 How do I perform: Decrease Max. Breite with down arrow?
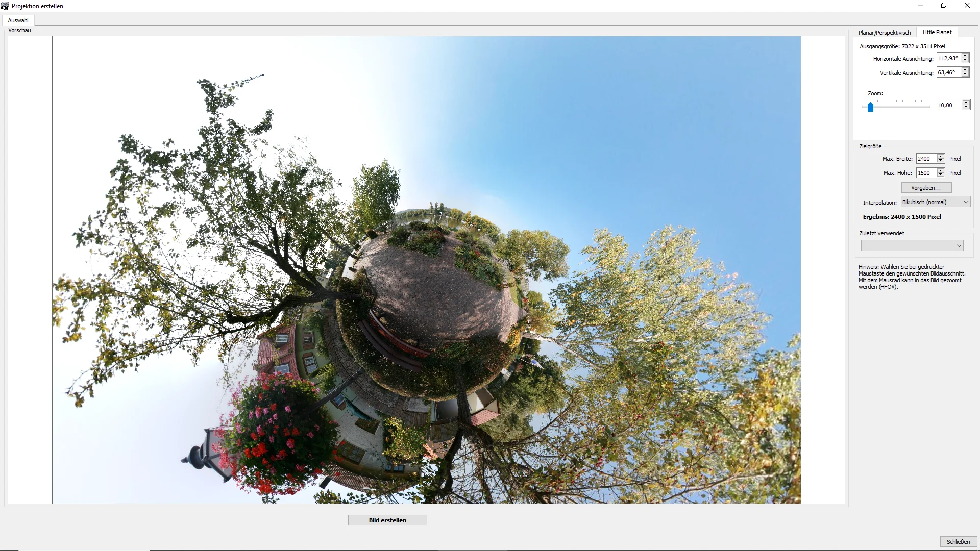pyautogui.click(x=941, y=161)
